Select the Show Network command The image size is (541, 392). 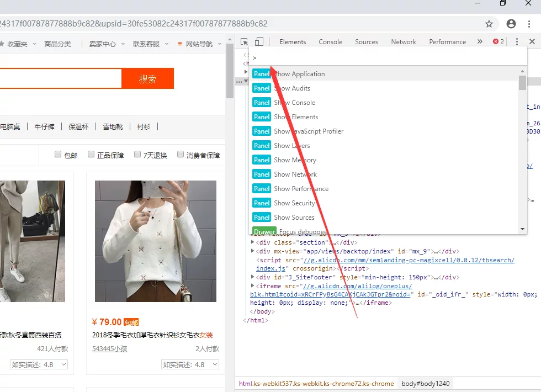pos(384,174)
